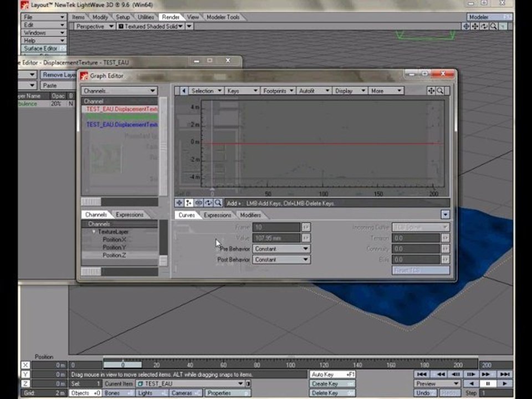Play the animation forward
This screenshot has width=532, height=399.
tap(504, 383)
